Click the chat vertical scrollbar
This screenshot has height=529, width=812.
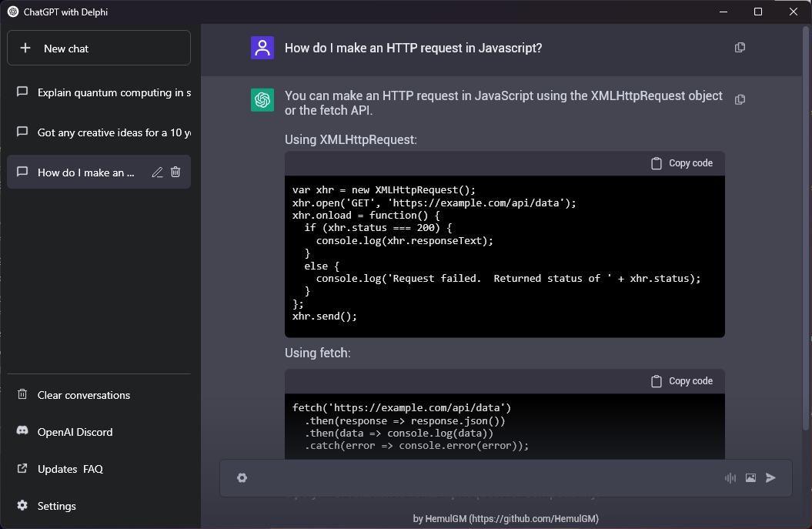coord(806,231)
